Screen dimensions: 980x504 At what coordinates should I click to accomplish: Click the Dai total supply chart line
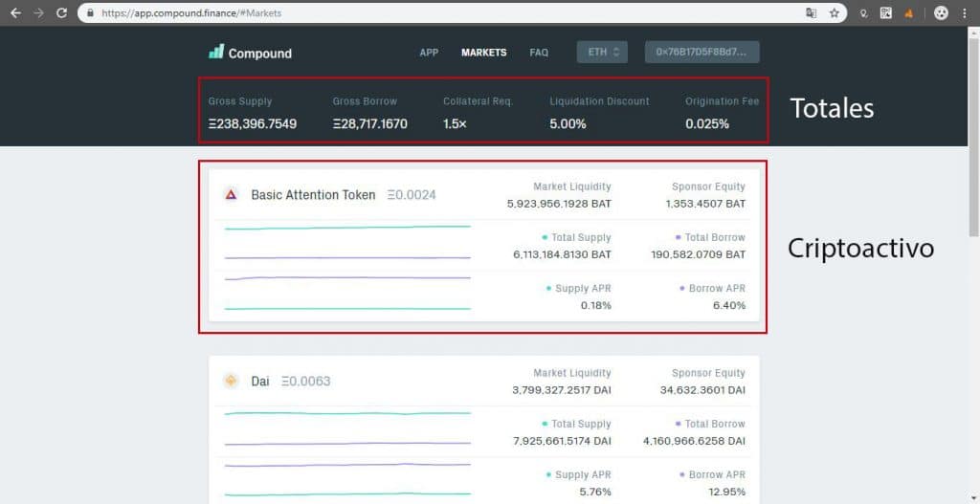[x=347, y=413]
